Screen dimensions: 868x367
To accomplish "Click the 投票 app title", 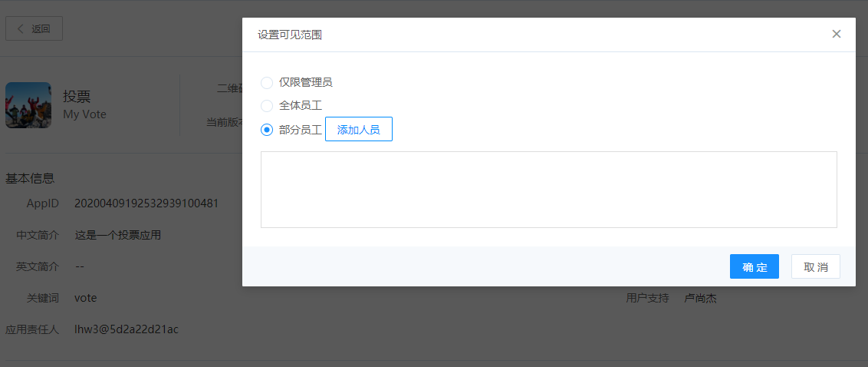I will (77, 97).
